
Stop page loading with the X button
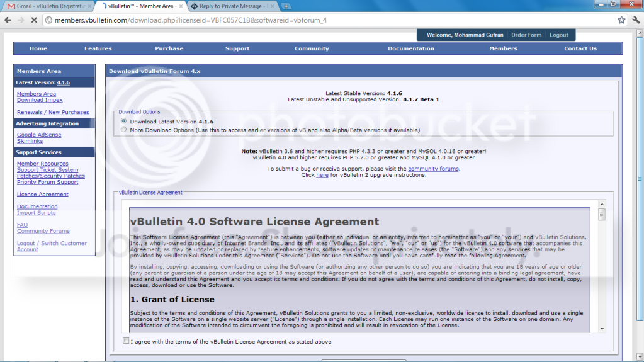[34, 20]
